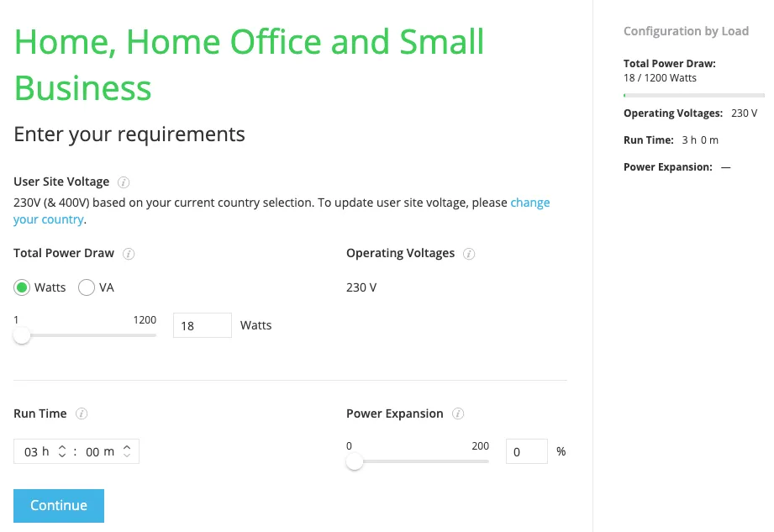The height and width of the screenshot is (532, 774).
Task: Click the Run Time hours stepper arrows
Action: tap(61, 451)
